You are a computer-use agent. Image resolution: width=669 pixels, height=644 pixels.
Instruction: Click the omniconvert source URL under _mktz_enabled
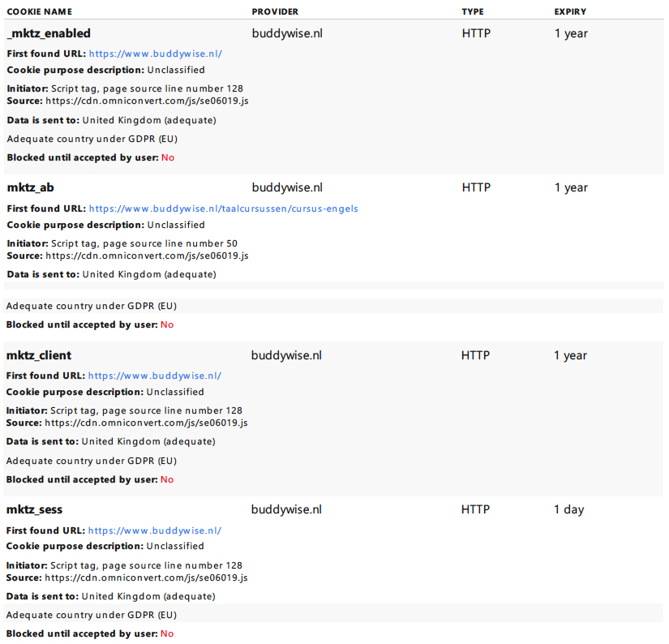[148, 101]
